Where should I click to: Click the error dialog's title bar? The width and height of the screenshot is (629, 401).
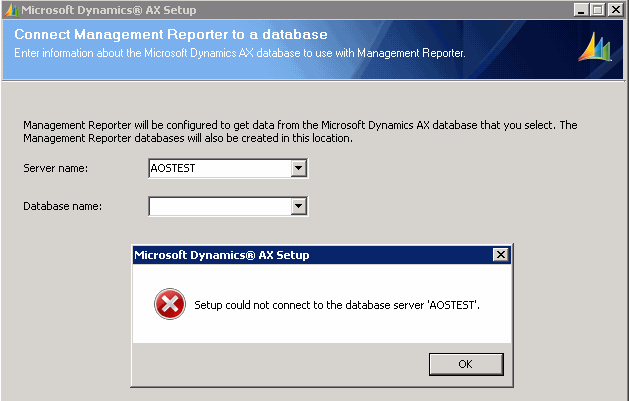300,255
